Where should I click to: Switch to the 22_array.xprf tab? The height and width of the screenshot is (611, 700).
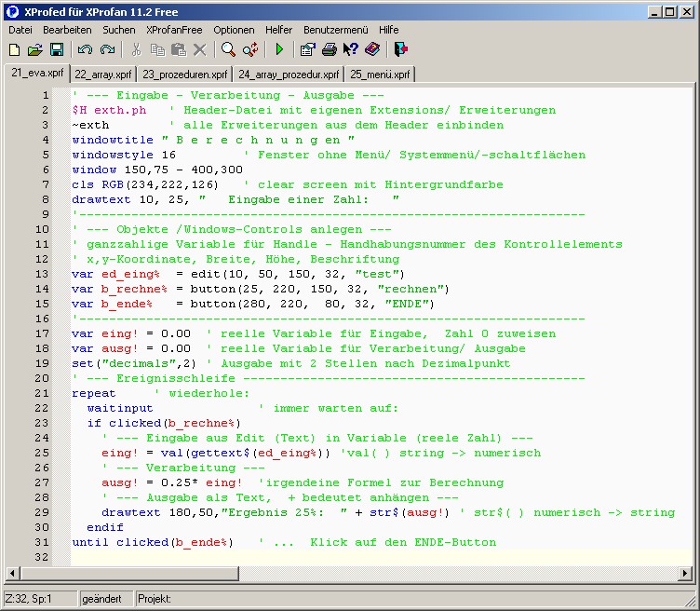tap(102, 75)
